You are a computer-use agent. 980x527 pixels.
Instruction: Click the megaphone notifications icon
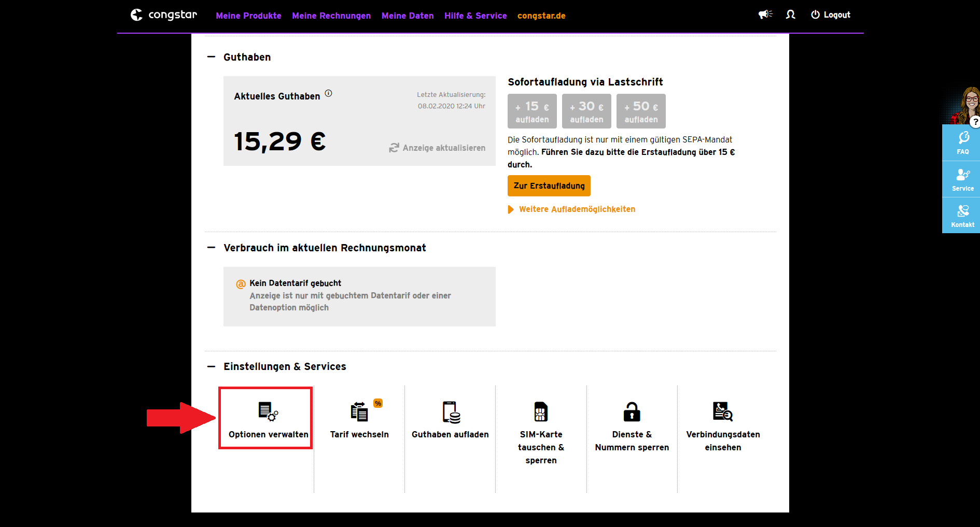pos(765,15)
